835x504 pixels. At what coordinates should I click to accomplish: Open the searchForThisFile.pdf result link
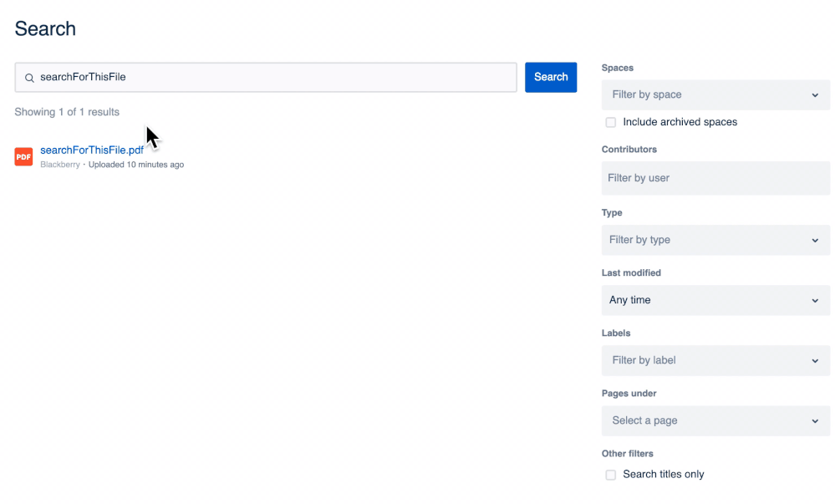point(92,150)
